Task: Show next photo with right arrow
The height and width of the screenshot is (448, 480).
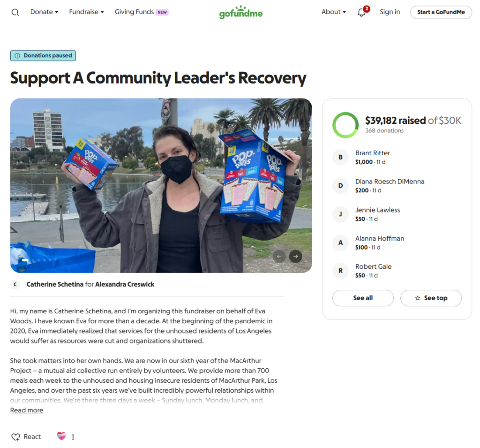Action: tap(295, 256)
